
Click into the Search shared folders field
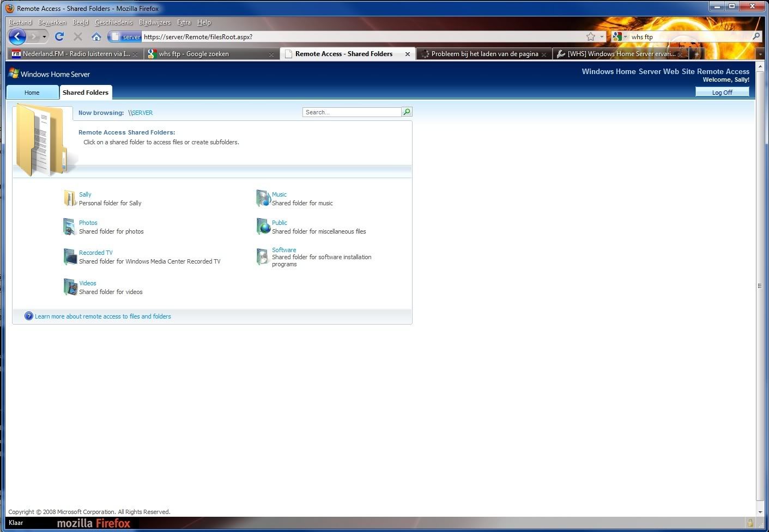coord(352,112)
